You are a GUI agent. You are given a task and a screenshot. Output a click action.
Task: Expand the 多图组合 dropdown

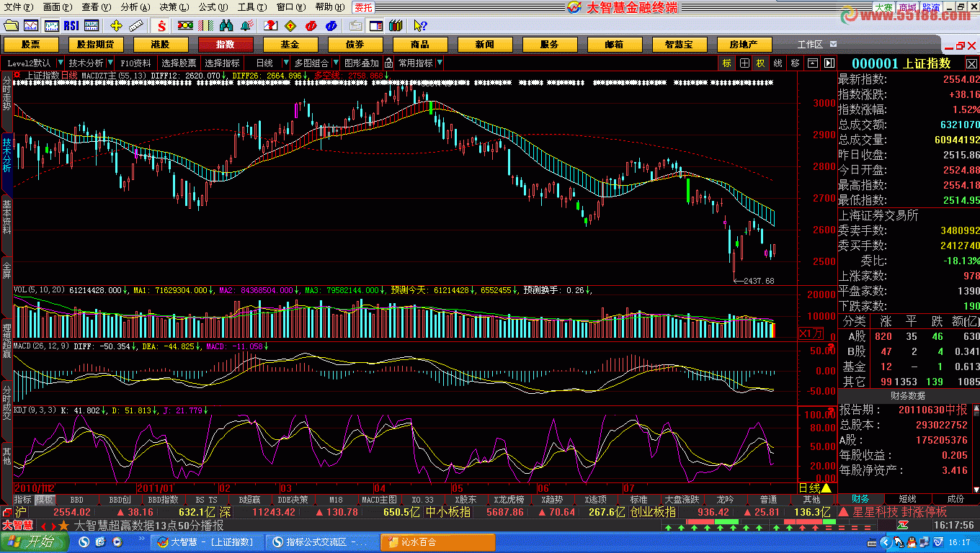click(334, 63)
